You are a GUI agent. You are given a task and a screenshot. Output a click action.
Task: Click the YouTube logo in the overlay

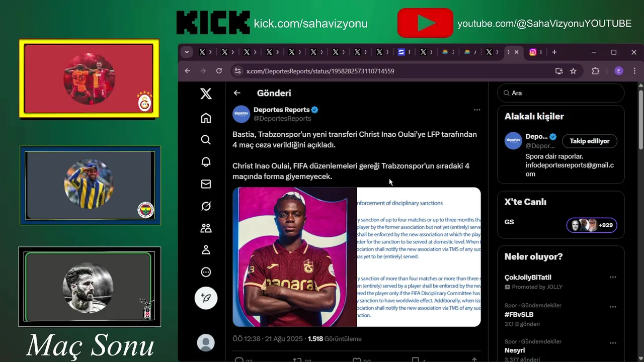(425, 23)
